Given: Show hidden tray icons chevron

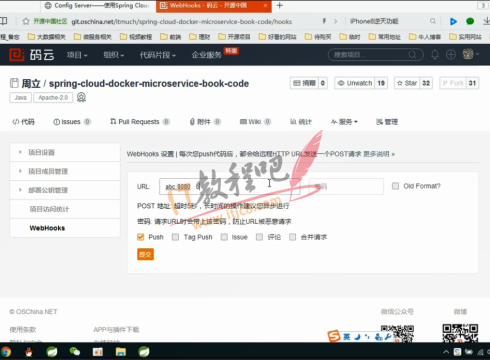Looking at the screenshot, I should point(446,352).
